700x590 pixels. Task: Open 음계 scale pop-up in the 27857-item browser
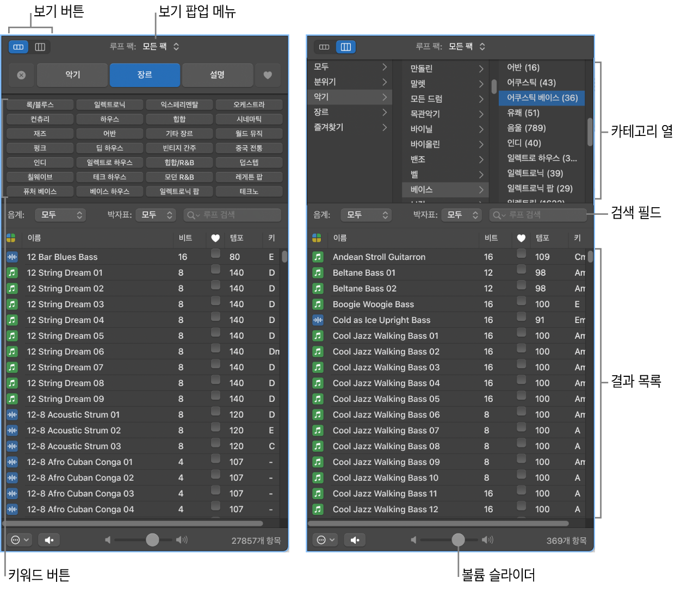tap(60, 215)
